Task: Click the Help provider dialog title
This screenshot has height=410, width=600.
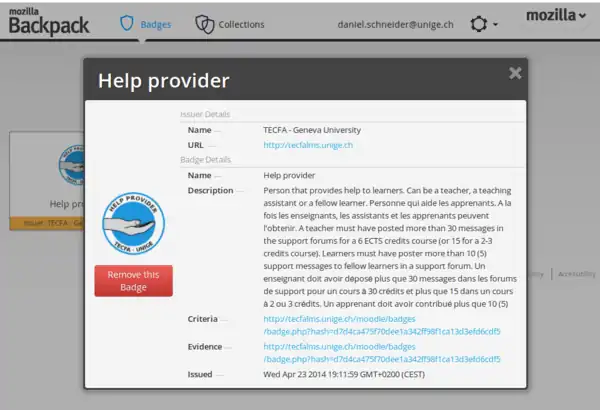Action: coord(164,80)
